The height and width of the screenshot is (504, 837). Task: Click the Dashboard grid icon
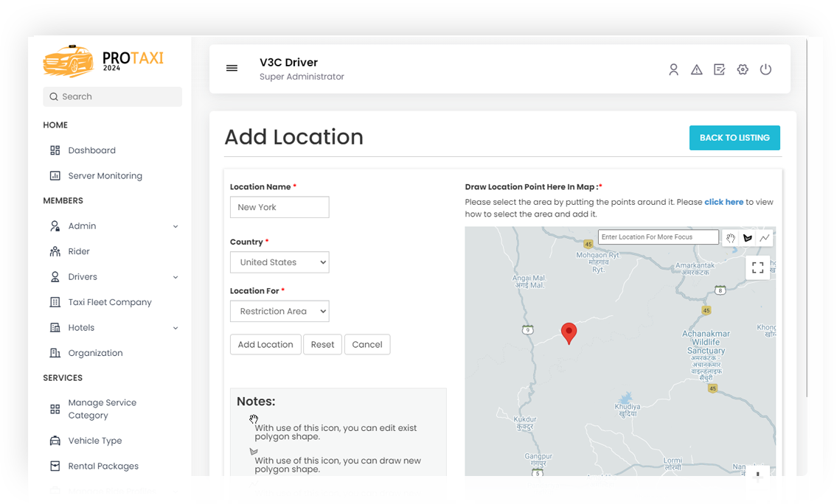[x=55, y=150]
